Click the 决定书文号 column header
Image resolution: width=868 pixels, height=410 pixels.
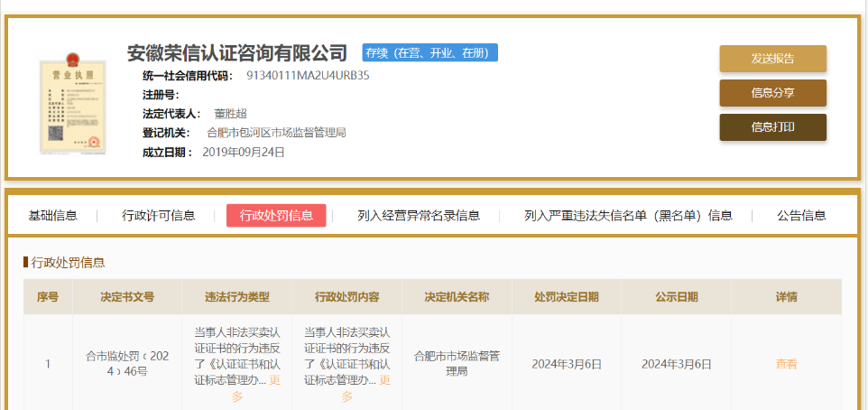[x=127, y=296]
